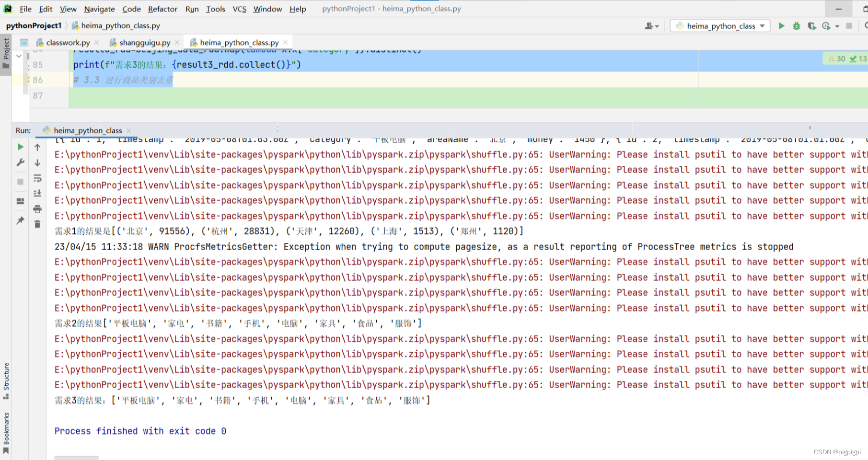This screenshot has width=868, height=460.
Task: Click the Run button in top toolbar
Action: click(781, 26)
